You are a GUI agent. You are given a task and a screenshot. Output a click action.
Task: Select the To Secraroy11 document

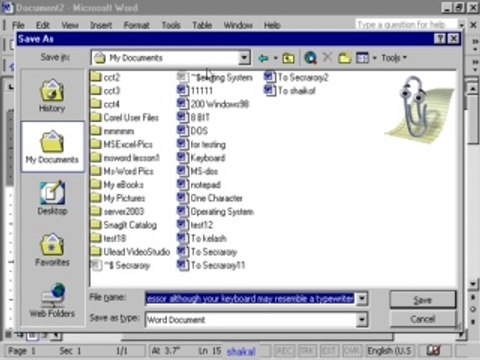tap(211, 265)
